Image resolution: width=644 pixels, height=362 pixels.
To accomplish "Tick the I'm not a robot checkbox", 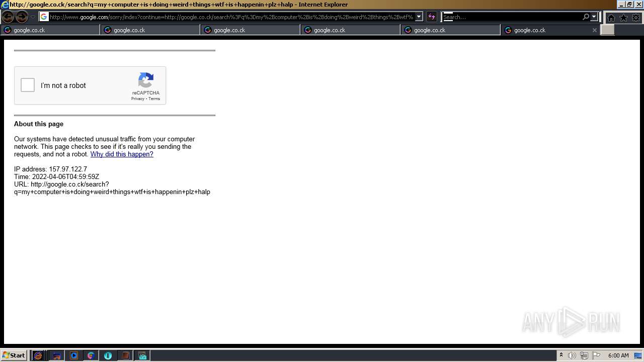I will point(28,85).
